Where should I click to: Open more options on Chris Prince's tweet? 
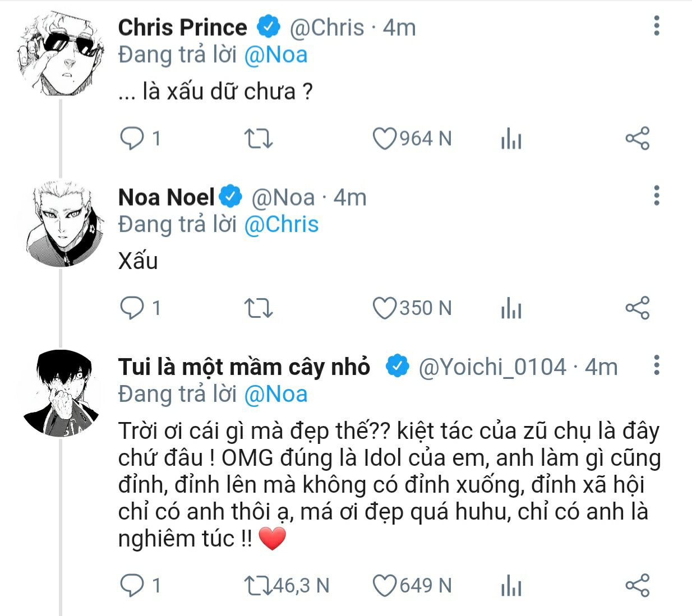coord(657,26)
